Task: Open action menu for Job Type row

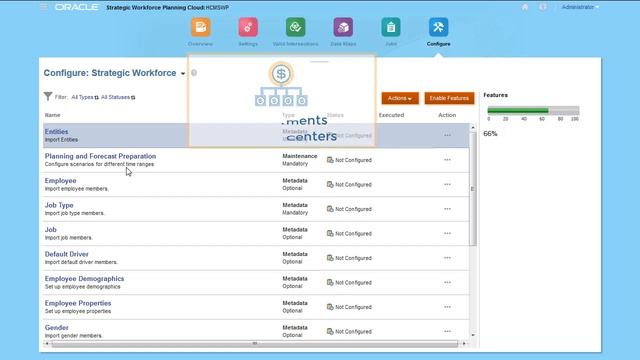Action: coord(447,209)
